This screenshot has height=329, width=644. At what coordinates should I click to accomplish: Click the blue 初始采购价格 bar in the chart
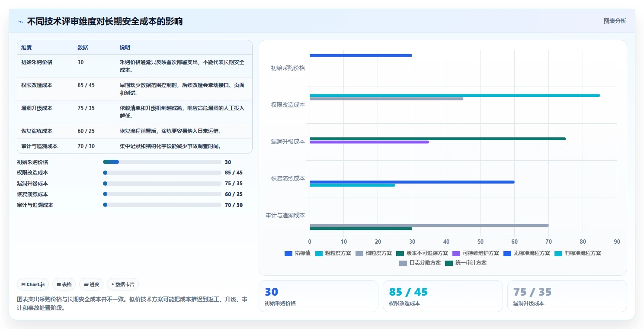361,55
